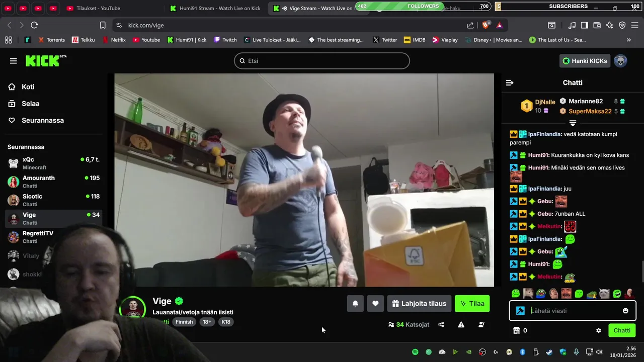Click Humi91 on the Kuurankukka chat message
The image size is (644, 362).
(x=538, y=155)
